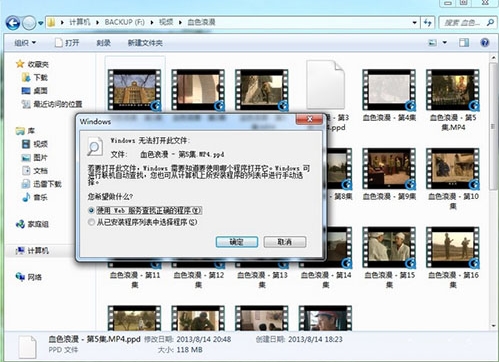Screen dimensions: 499x362
Task: Select 桌面 in the navigation pane
Action: pos(35,91)
